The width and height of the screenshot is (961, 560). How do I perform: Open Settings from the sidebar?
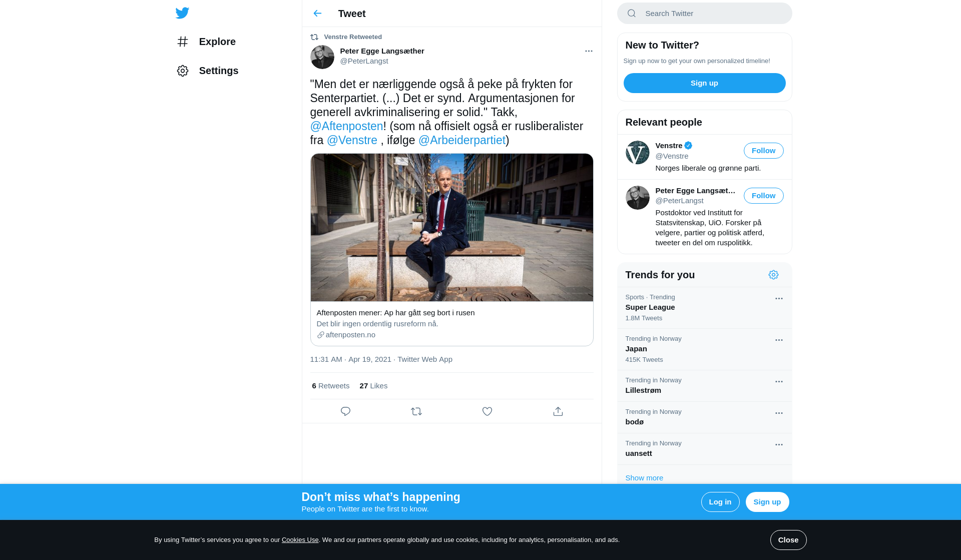coord(207,71)
